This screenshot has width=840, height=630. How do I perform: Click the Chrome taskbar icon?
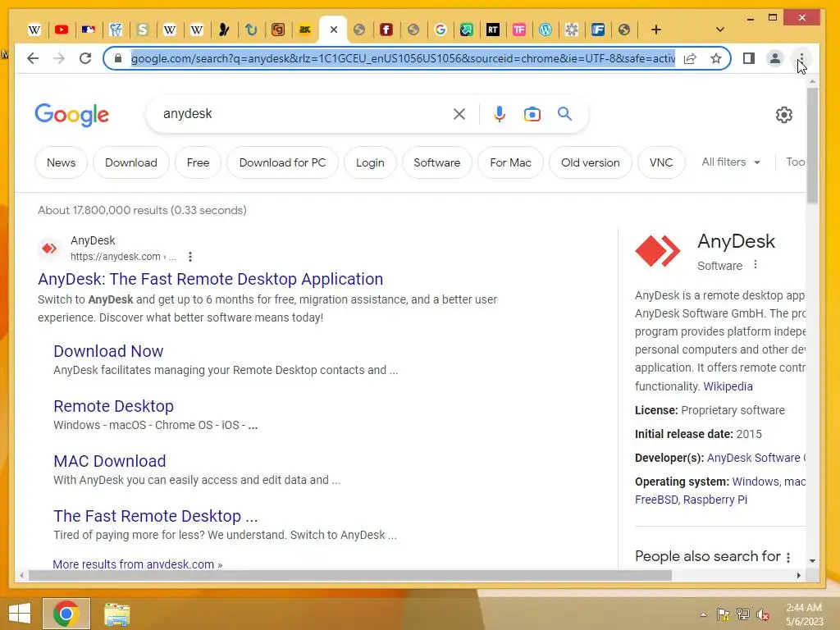click(x=66, y=614)
